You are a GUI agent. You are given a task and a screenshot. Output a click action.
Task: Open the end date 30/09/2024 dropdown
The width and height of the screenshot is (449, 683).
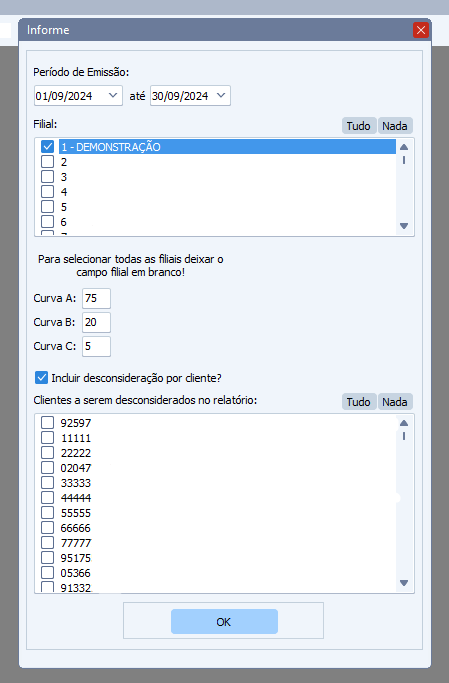[x=221, y=95]
